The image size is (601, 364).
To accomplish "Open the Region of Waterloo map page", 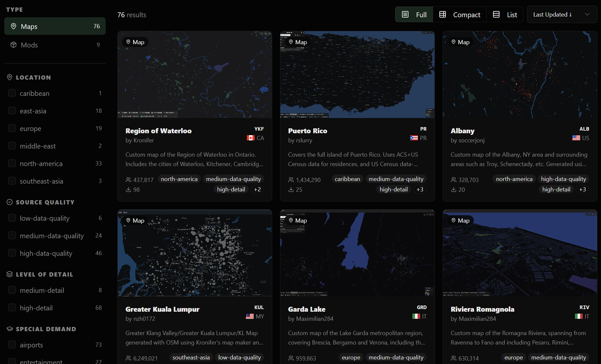I will tap(158, 131).
